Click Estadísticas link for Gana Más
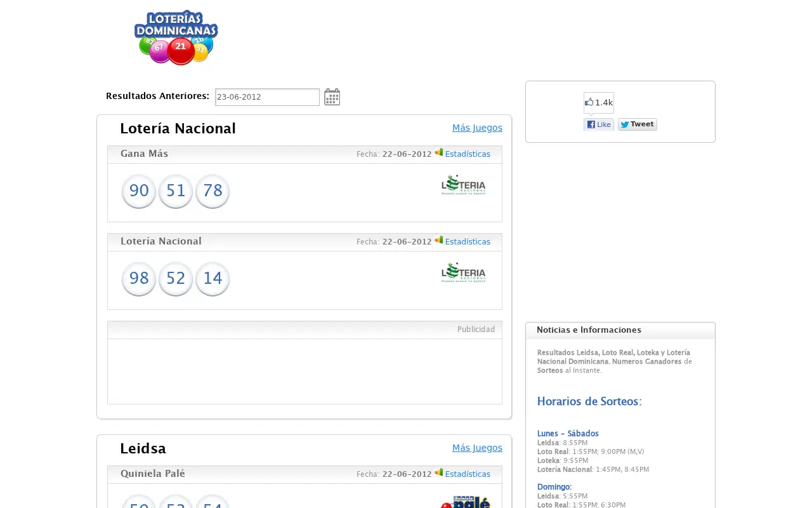 click(468, 154)
